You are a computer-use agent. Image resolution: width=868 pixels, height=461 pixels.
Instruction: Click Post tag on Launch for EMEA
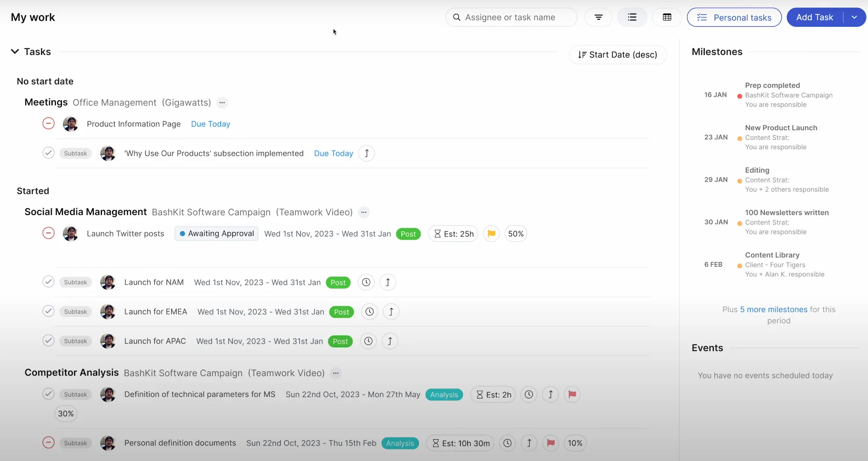(x=341, y=312)
